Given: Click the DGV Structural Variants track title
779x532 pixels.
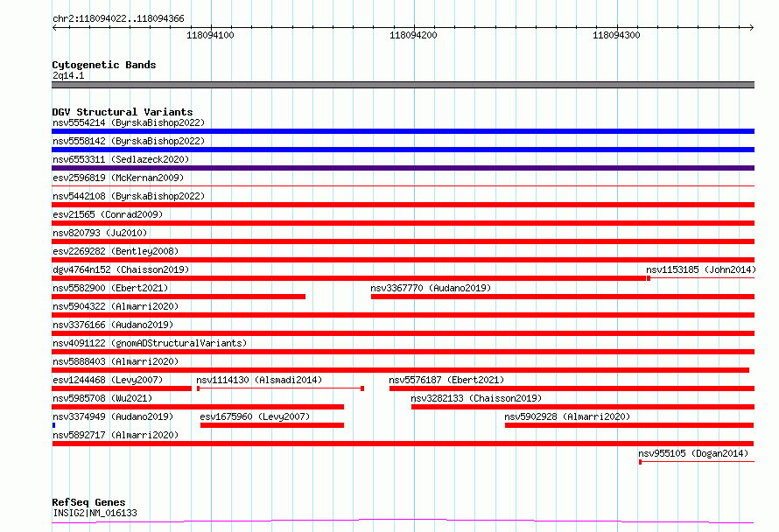Looking at the screenshot, I should pos(123,112).
